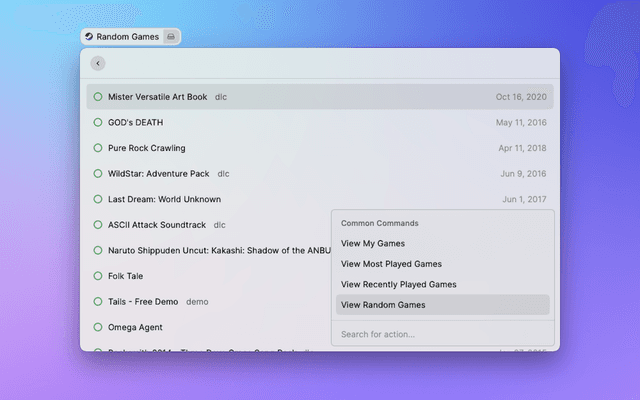This screenshot has width=640, height=400.
Task: Click the back arrow button
Action: coord(97,63)
